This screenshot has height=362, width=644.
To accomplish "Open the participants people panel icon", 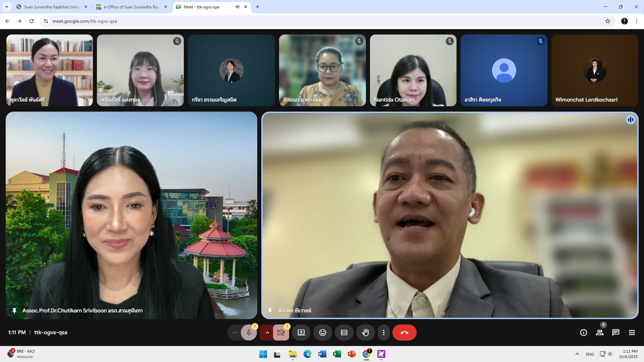I will click(599, 333).
